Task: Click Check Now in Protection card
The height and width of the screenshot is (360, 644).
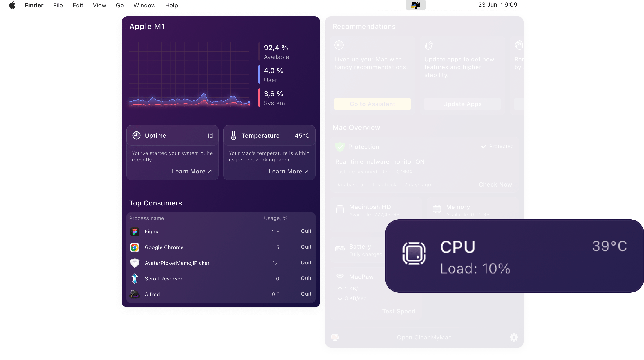Action: pos(495,184)
